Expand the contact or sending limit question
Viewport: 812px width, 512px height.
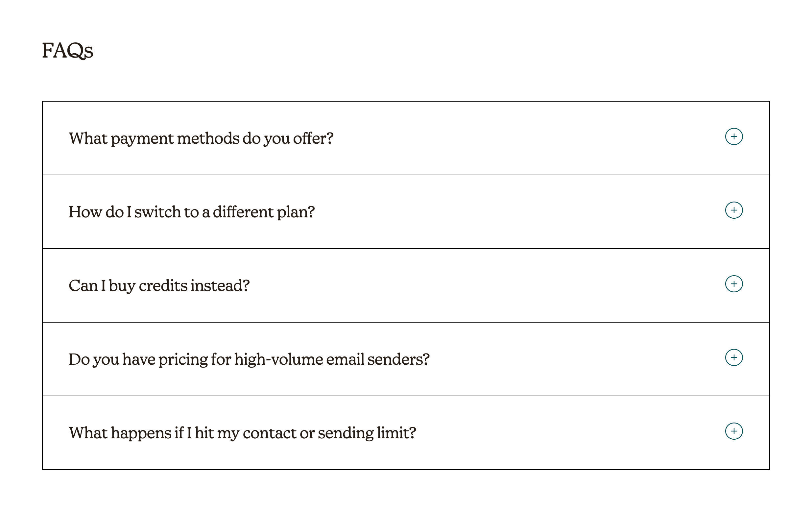pos(242,433)
